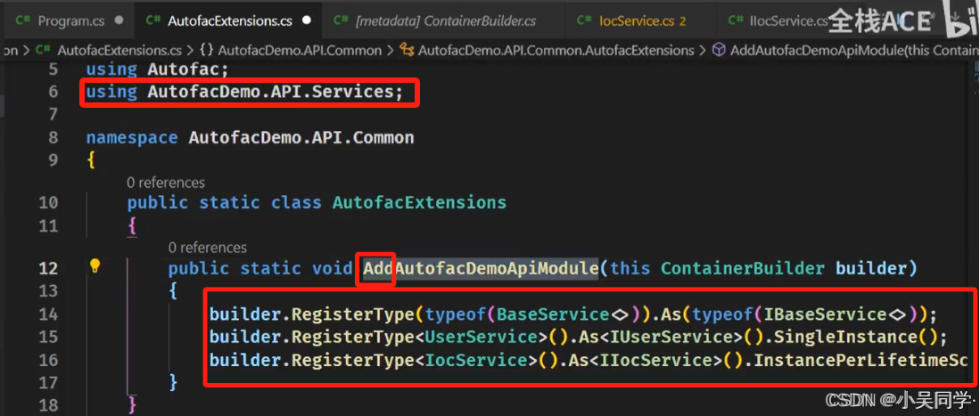The height and width of the screenshot is (416, 980).
Task: Click "InstancePerLifetimeSc" call on line 16
Action: 861,361
